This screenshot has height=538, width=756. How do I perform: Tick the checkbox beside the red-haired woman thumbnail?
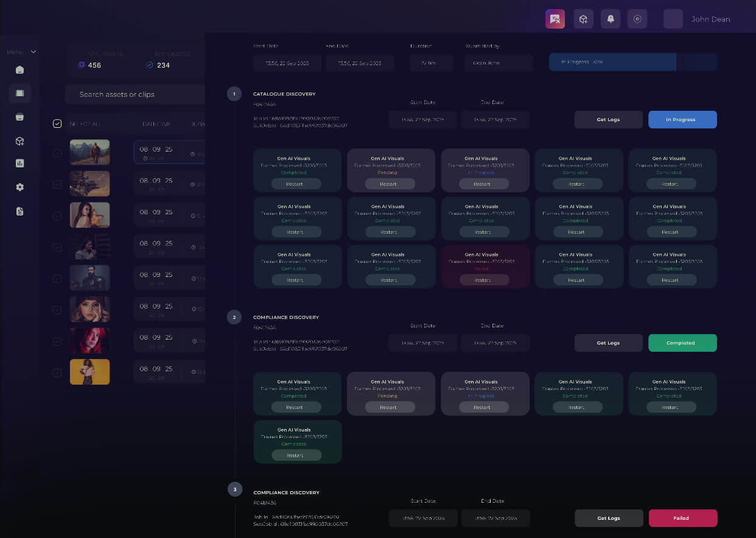click(x=57, y=341)
